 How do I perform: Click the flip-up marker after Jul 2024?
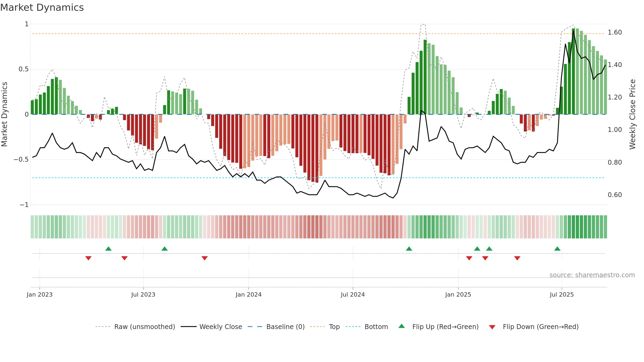coord(409,249)
